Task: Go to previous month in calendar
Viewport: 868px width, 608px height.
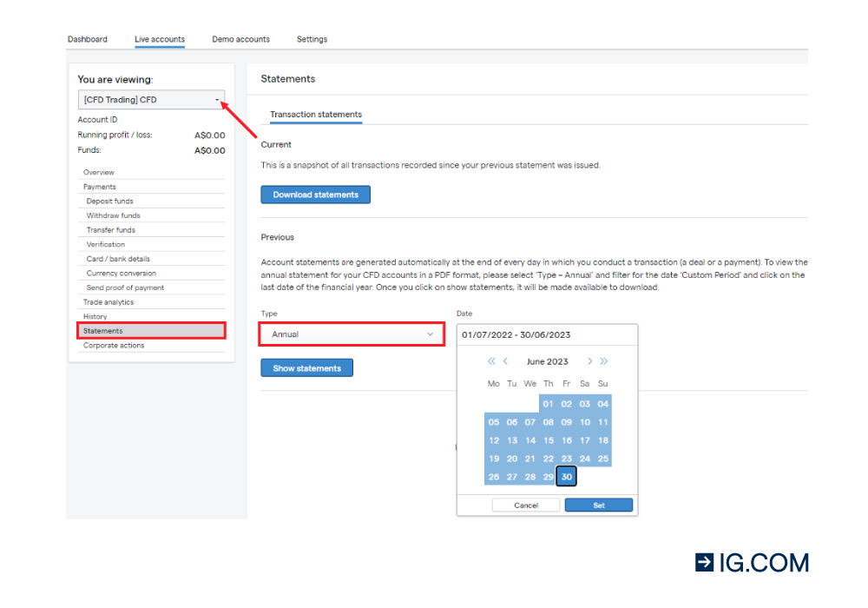Action: pos(505,361)
